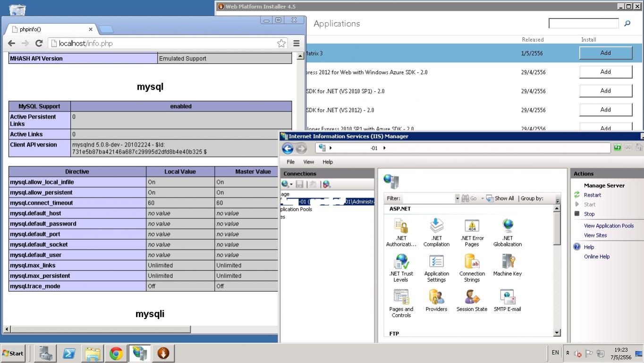Image resolution: width=644 pixels, height=363 pixels.
Task: Click Chrome forward arrow button
Action: click(25, 43)
